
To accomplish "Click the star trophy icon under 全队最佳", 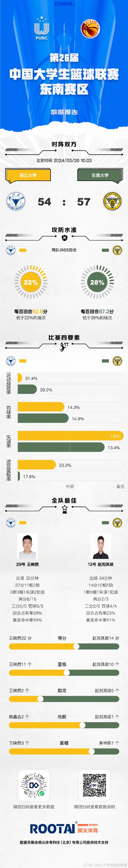I will [64, 509].
